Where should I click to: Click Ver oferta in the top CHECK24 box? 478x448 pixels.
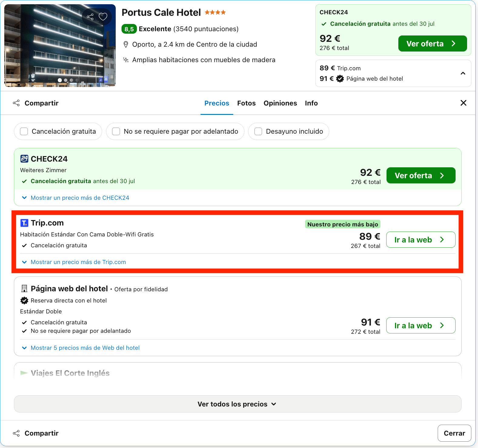click(x=432, y=44)
